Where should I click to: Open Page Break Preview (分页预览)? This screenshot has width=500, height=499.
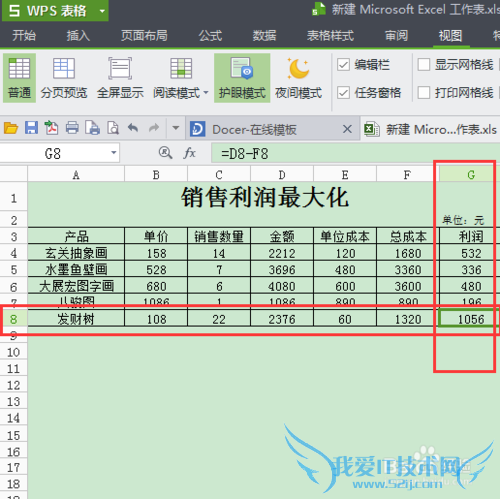[x=64, y=78]
